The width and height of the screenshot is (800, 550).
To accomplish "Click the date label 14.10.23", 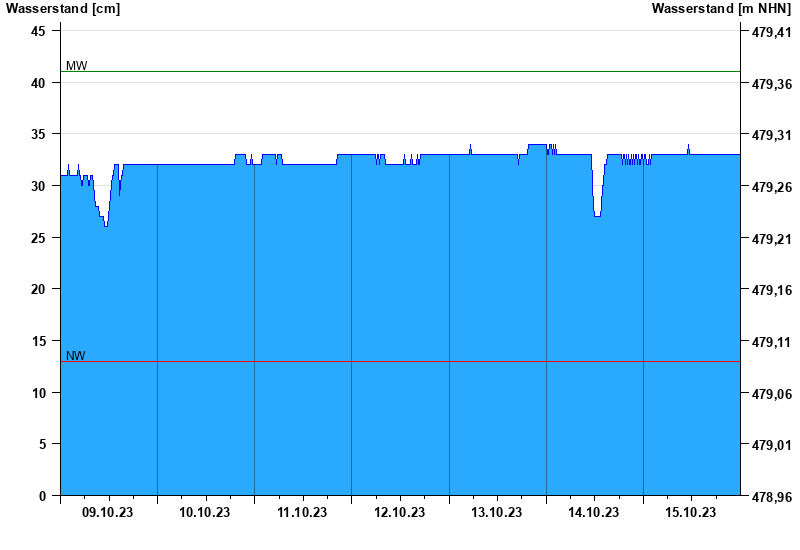I will [593, 512].
